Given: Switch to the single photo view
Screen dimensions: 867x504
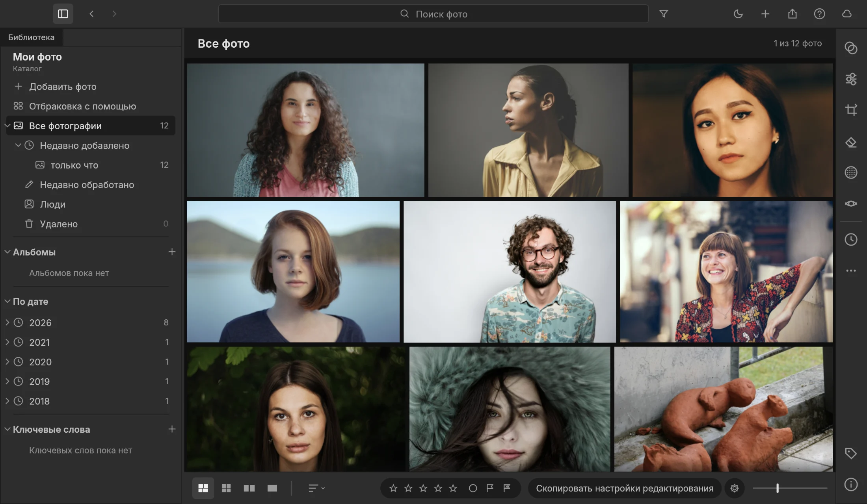Looking at the screenshot, I should (272, 488).
